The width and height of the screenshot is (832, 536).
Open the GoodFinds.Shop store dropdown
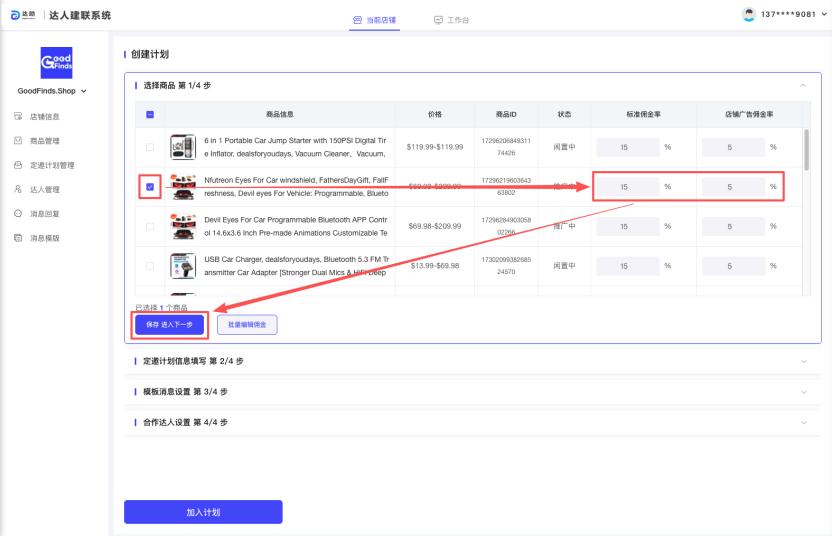click(x=52, y=91)
